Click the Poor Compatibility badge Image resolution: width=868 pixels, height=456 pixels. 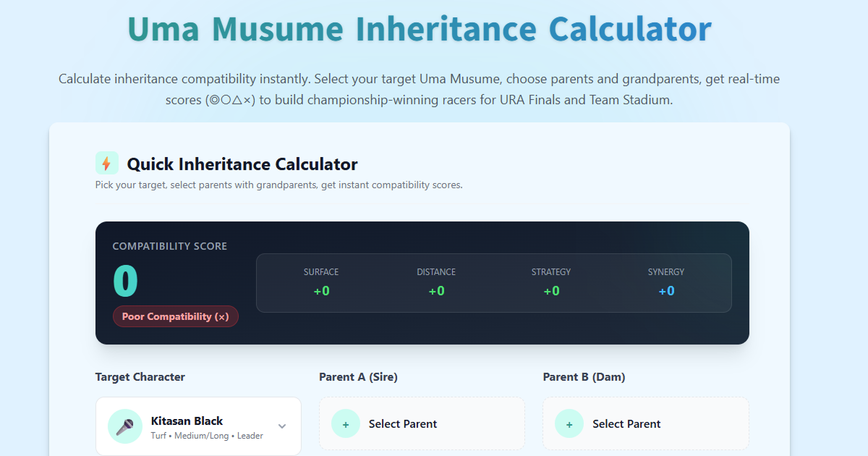pos(175,316)
